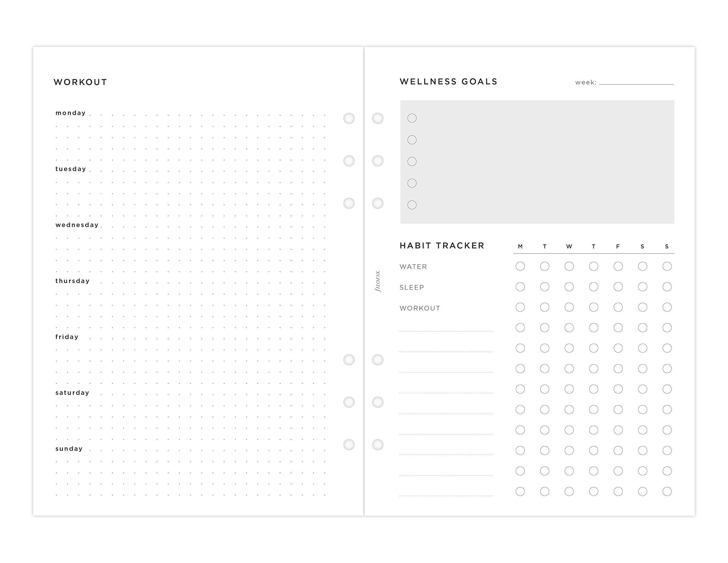
Task: Mark the third wellness goal circle
Action: coord(412,162)
